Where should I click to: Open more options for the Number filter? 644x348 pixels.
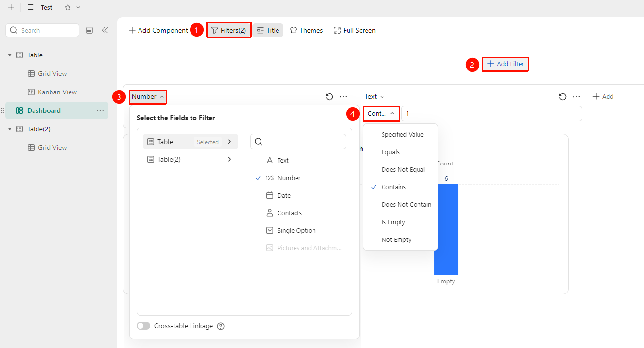click(x=343, y=97)
